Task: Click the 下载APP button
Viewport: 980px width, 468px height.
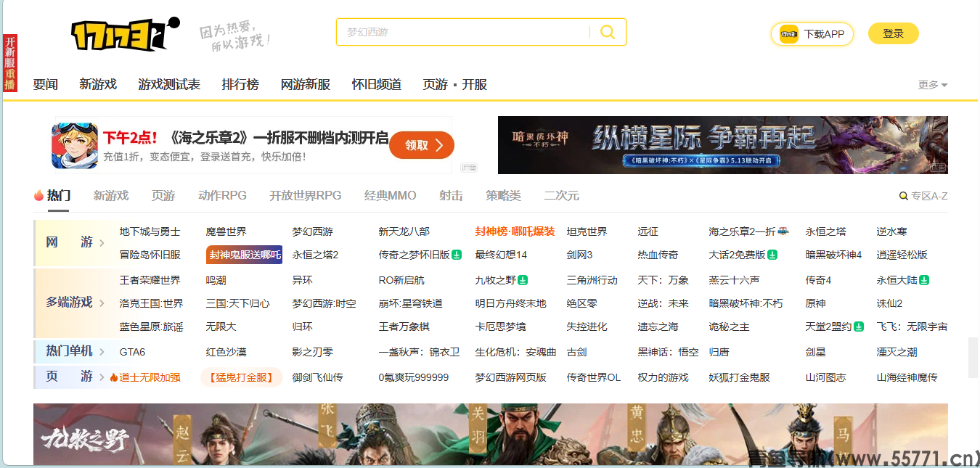Action: [x=812, y=34]
